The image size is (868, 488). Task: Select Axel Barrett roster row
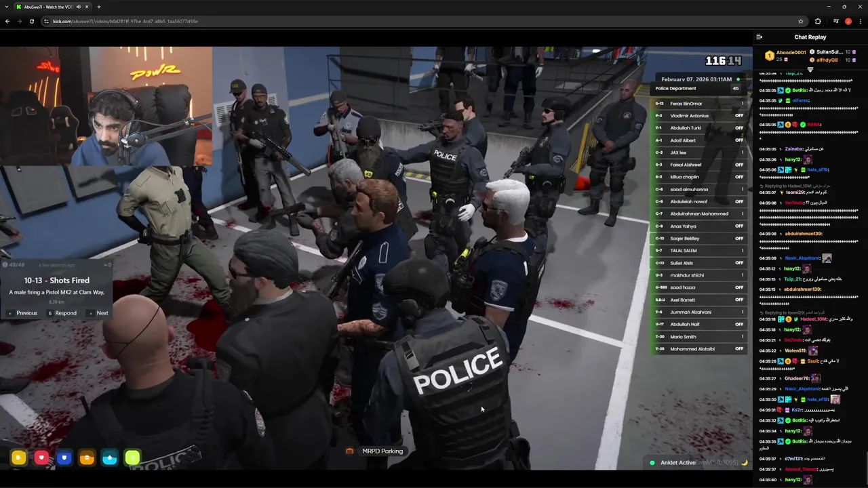698,300
